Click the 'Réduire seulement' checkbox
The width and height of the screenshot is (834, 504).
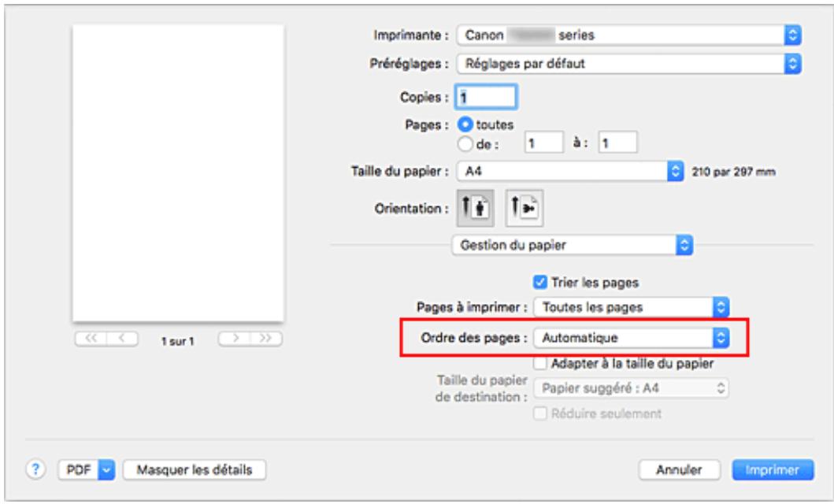point(540,413)
